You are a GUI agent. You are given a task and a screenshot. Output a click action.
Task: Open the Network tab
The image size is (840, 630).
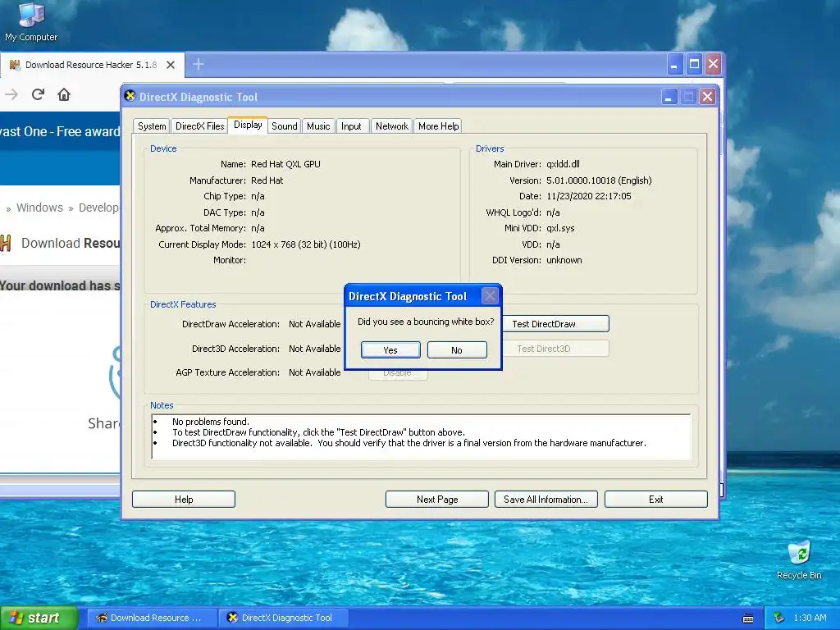tap(391, 126)
